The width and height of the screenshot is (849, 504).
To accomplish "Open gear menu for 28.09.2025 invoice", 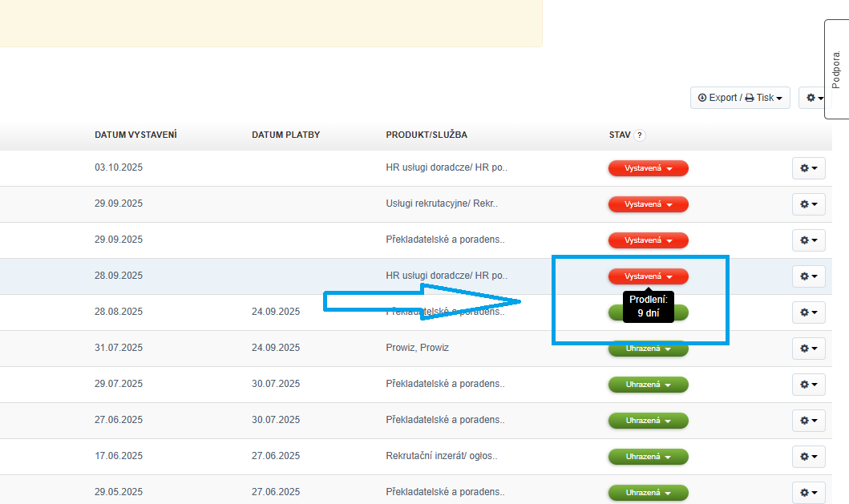I will 808,276.
